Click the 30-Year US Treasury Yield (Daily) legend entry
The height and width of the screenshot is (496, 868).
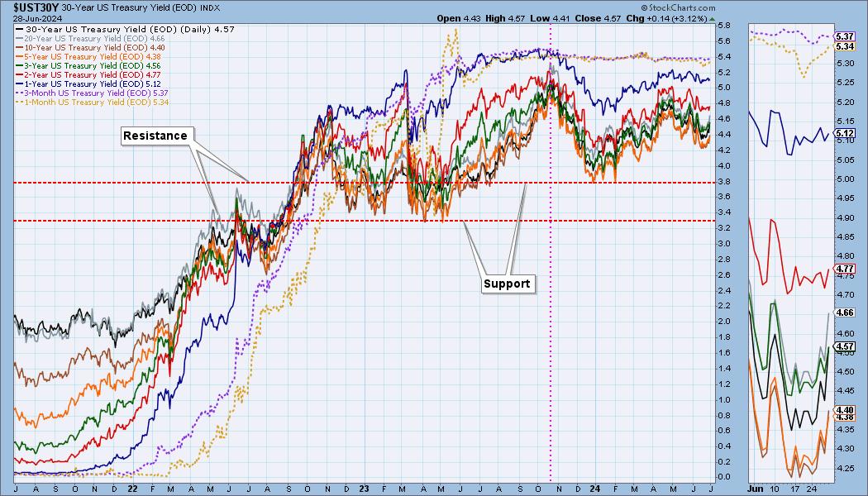(x=130, y=29)
